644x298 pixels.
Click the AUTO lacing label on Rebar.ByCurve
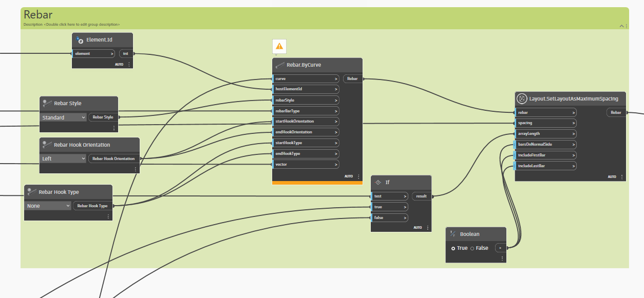tap(349, 176)
